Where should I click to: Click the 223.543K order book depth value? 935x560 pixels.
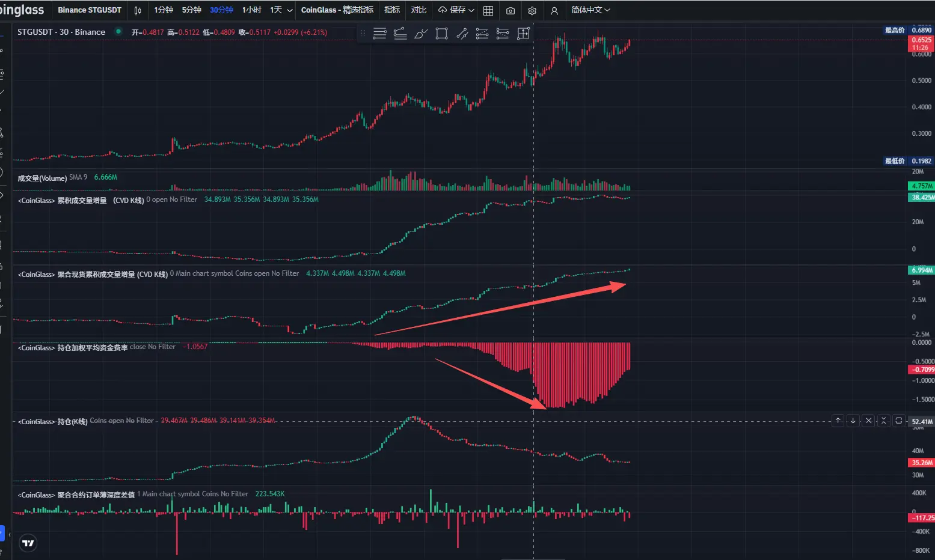[270, 494]
